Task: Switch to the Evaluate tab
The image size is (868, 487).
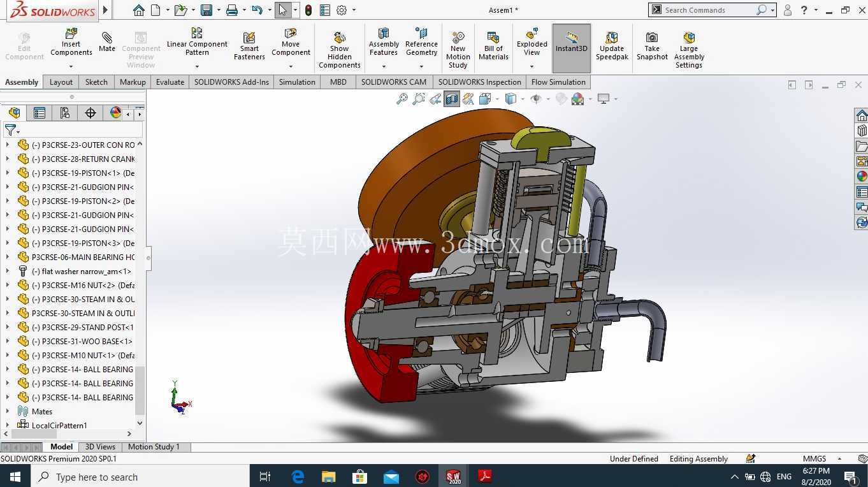Action: click(x=170, y=82)
